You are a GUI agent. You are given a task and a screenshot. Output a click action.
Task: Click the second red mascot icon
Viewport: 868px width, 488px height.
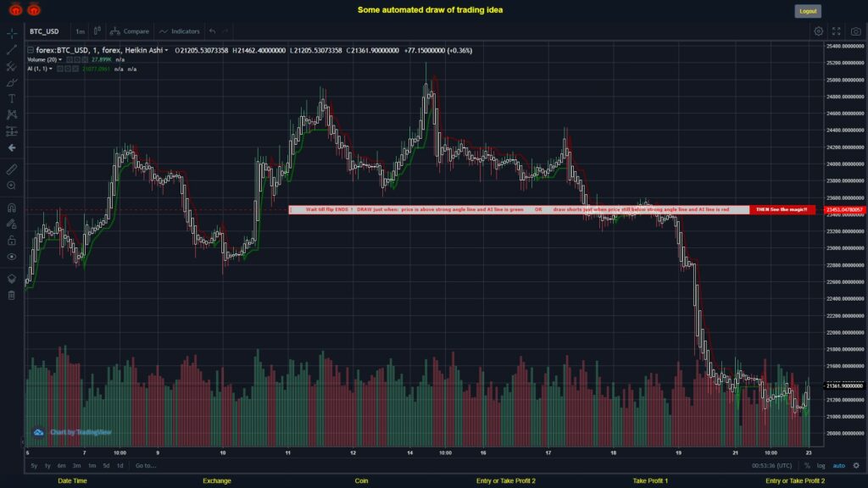[34, 9]
